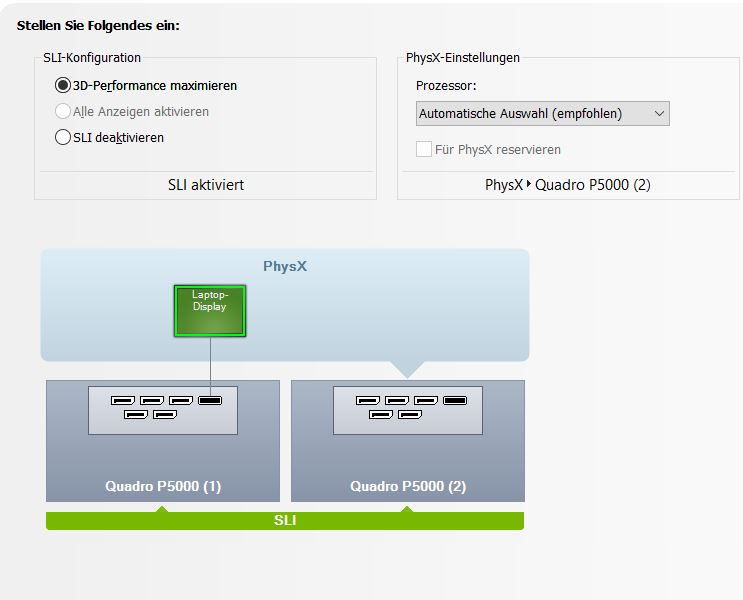Screen dimensions: 743x600
Task: Click the SLI-Konfiguration group label
Action: pos(92,58)
